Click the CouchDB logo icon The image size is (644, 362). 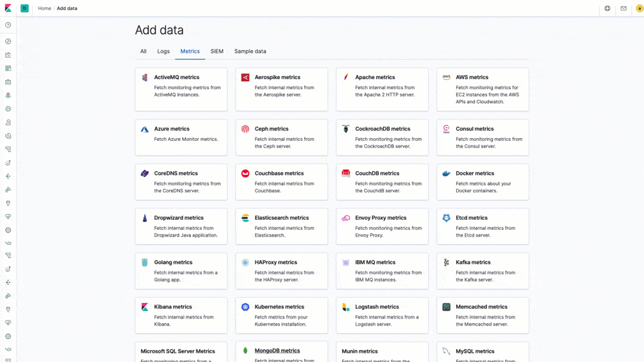click(346, 173)
